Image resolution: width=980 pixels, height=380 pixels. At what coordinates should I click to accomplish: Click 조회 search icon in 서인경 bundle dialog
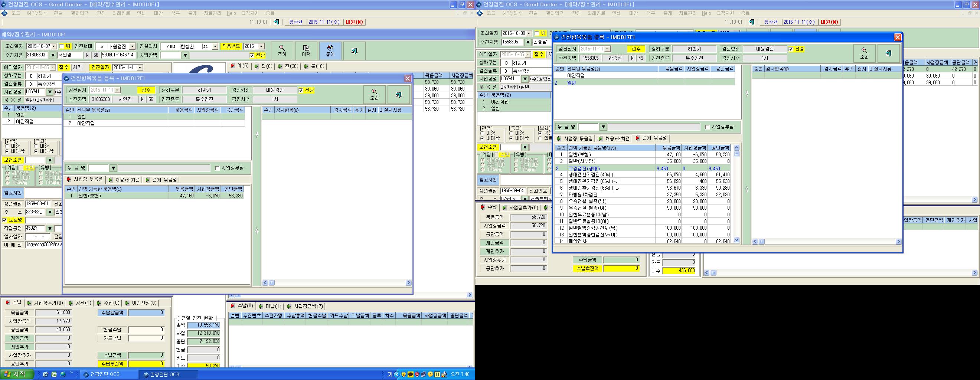[x=374, y=94]
